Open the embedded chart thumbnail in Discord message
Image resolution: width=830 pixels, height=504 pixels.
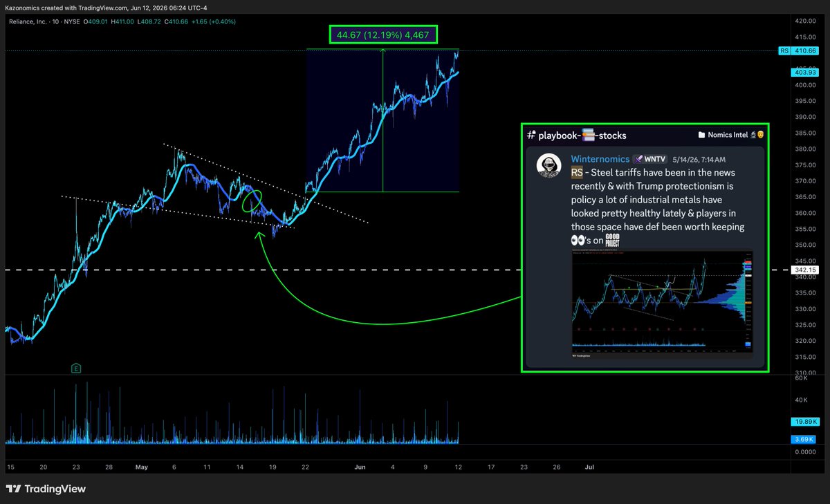point(661,303)
